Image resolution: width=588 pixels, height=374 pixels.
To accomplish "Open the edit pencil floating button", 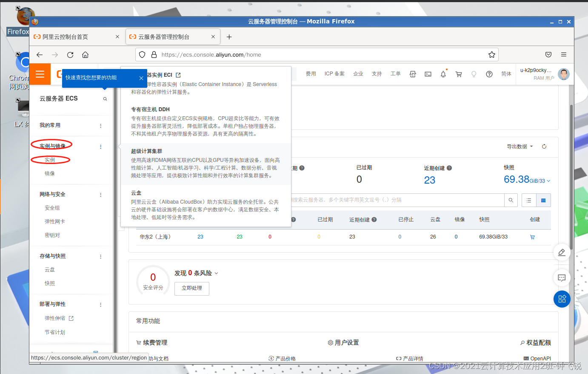I will (x=562, y=253).
